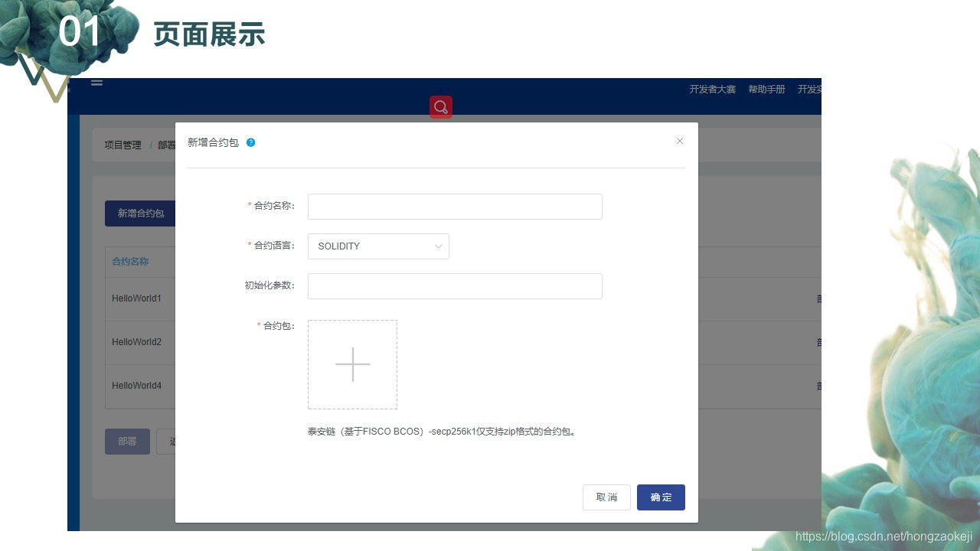
Task: Click the red search icon
Action: pos(440,107)
